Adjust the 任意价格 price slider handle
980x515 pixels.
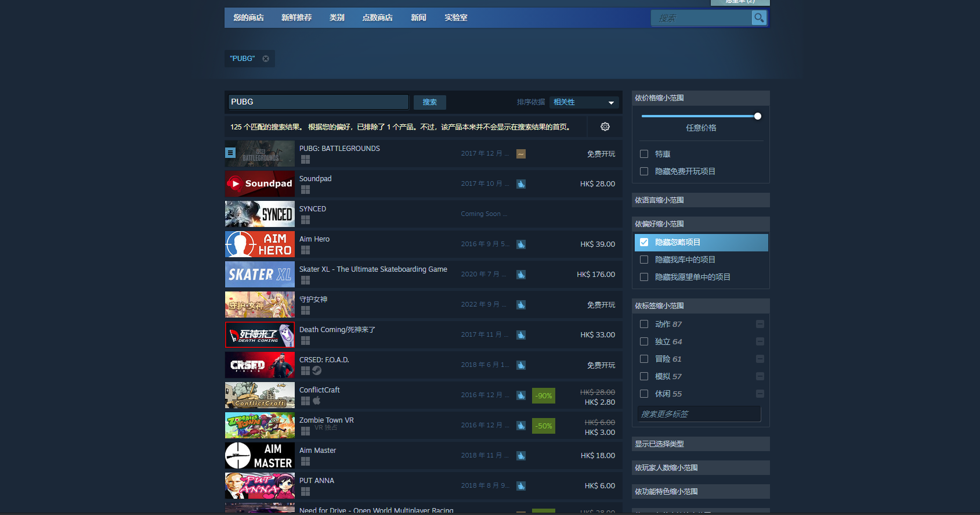coord(758,116)
